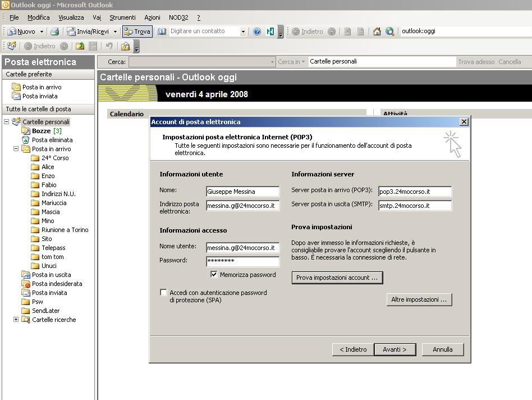
Task: Open the NOD32 menu
Action: 178,17
